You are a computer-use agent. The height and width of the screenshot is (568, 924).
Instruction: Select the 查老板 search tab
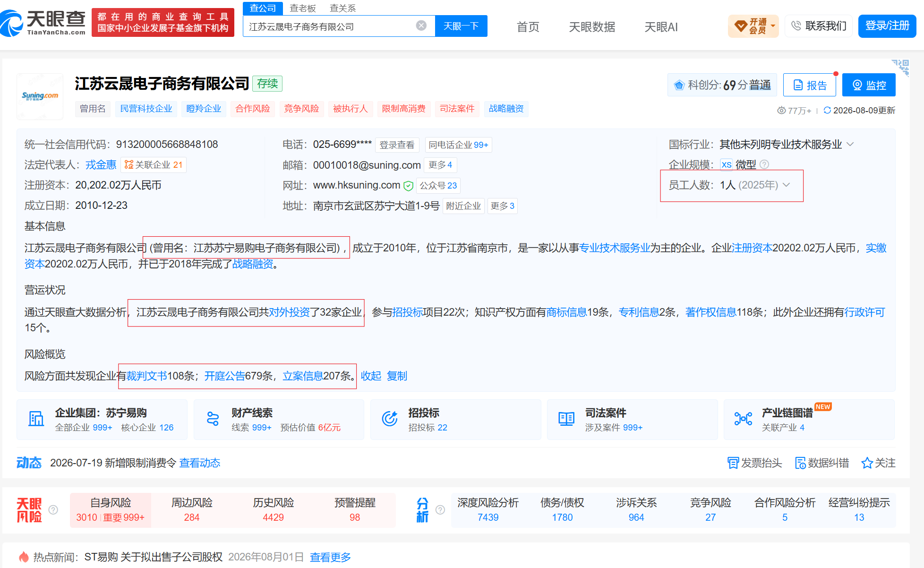coord(302,8)
